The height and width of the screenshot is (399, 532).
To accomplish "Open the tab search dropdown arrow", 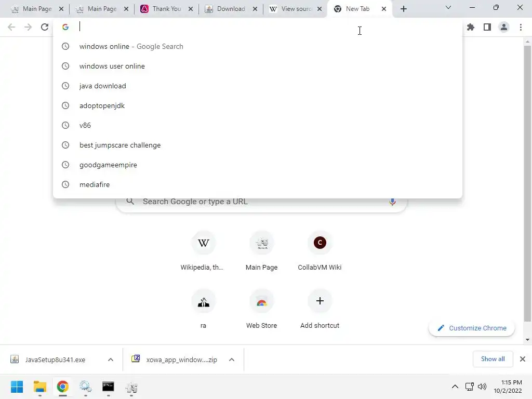I will tap(448, 7).
